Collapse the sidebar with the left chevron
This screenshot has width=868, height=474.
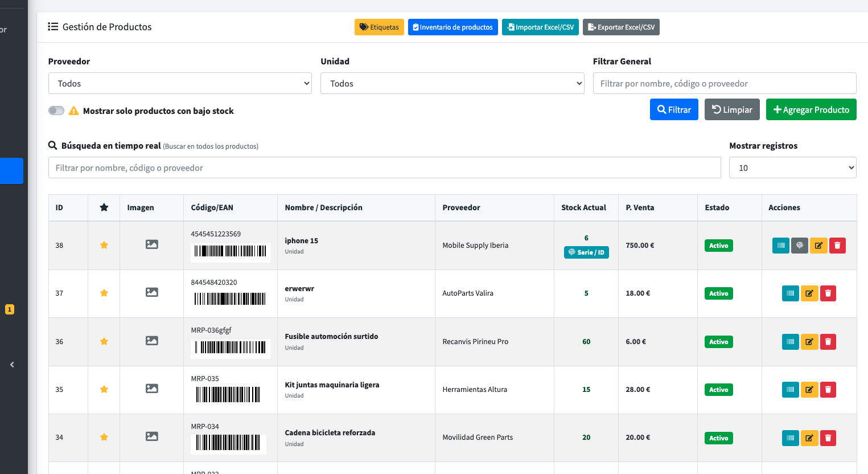pyautogui.click(x=12, y=365)
